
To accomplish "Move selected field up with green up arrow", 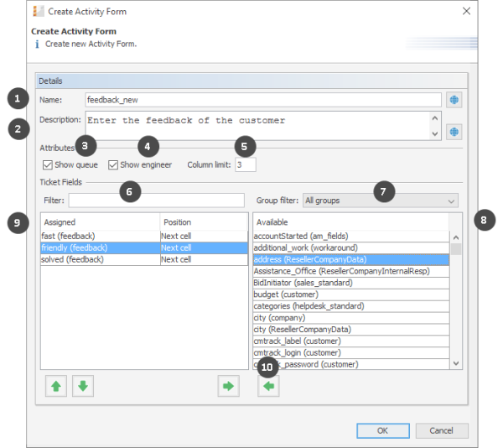I will [x=56, y=387].
